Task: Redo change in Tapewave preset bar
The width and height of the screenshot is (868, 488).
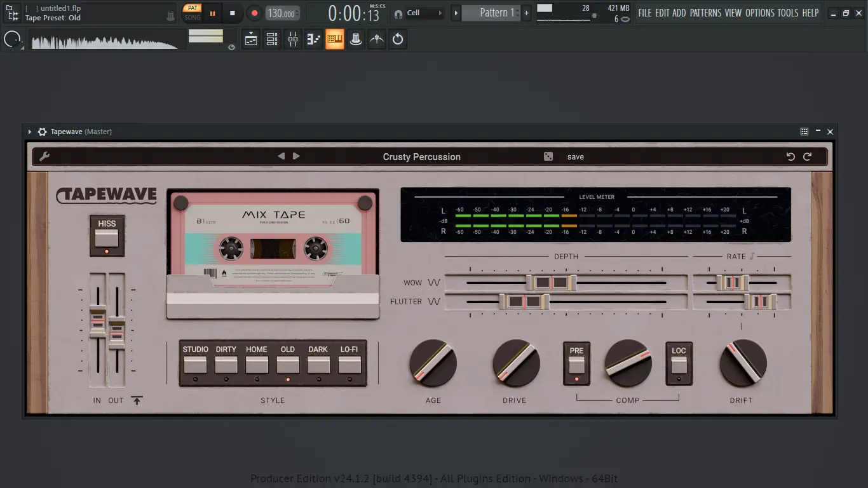Action: pos(807,156)
